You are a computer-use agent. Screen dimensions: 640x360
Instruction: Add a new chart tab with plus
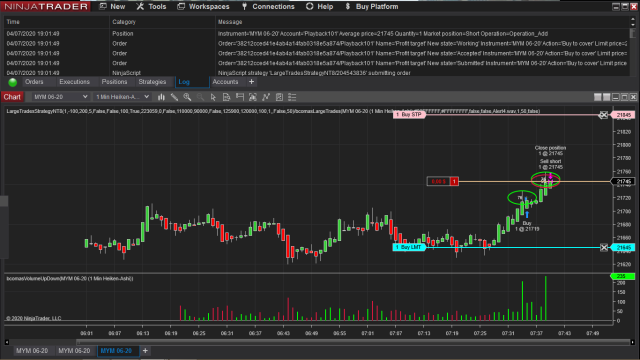coord(145,351)
